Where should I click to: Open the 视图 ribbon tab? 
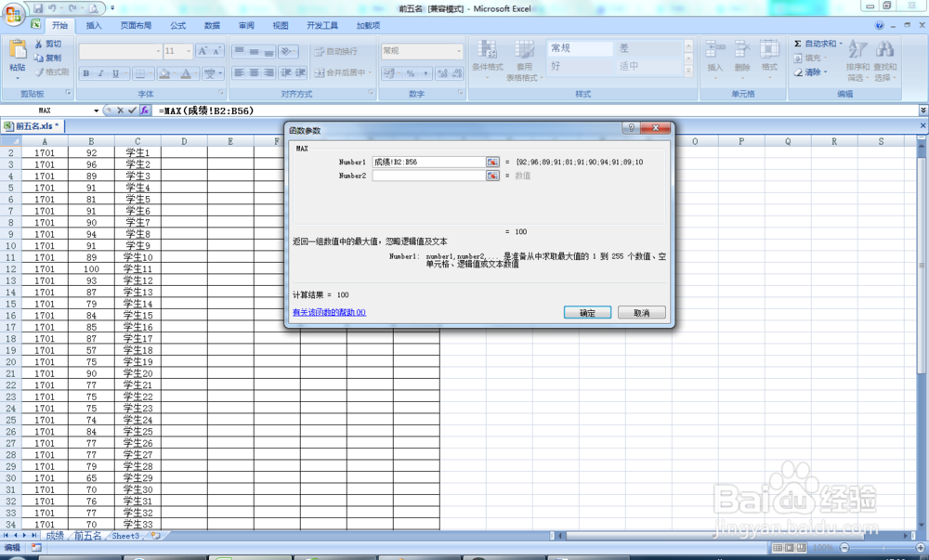(281, 25)
